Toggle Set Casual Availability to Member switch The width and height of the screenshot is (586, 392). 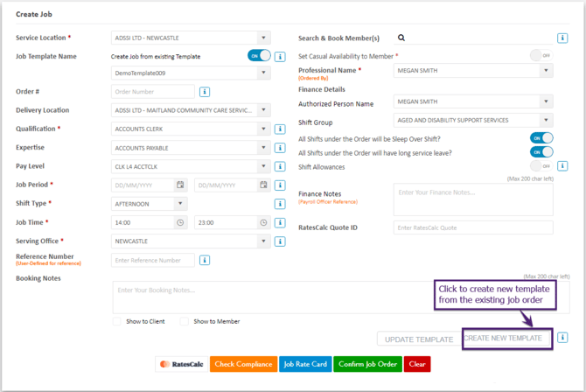tap(541, 55)
